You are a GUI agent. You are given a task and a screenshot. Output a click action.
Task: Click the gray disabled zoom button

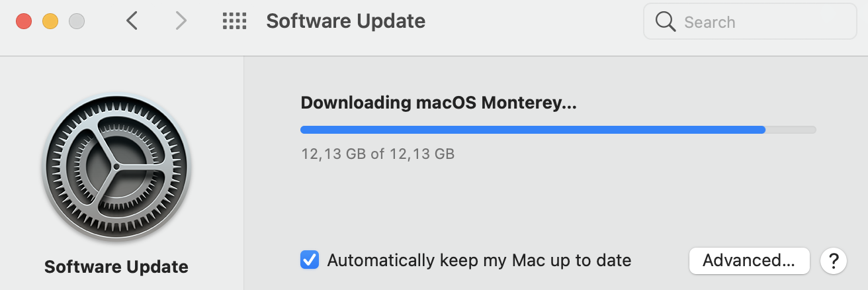click(x=77, y=21)
